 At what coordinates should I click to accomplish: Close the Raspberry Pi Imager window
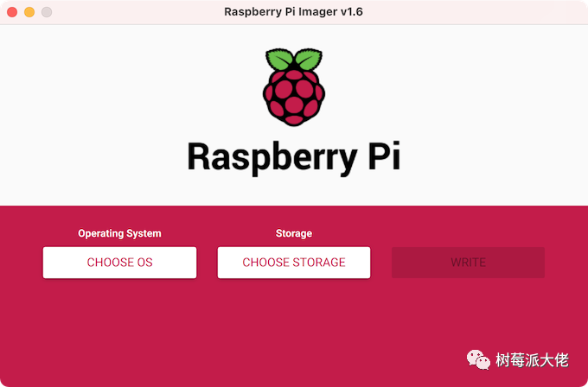pyautogui.click(x=12, y=12)
